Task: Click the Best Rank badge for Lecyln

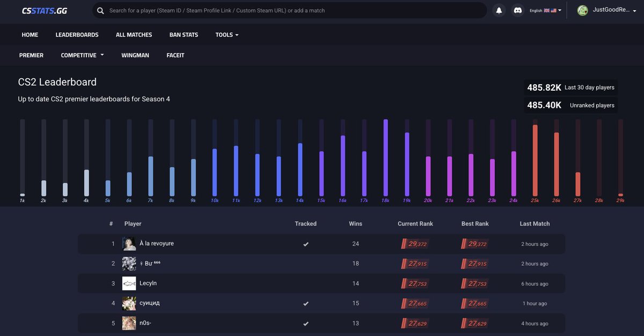Action: pyautogui.click(x=474, y=283)
